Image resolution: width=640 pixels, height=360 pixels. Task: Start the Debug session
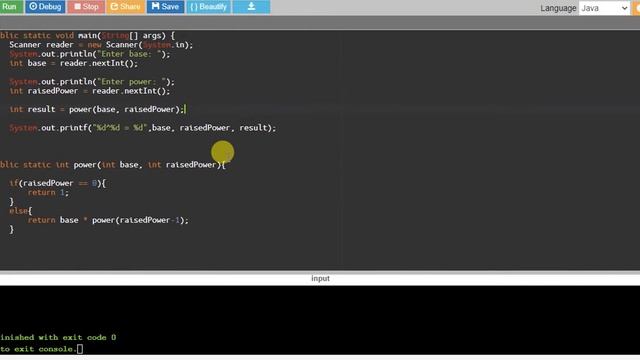(x=45, y=7)
